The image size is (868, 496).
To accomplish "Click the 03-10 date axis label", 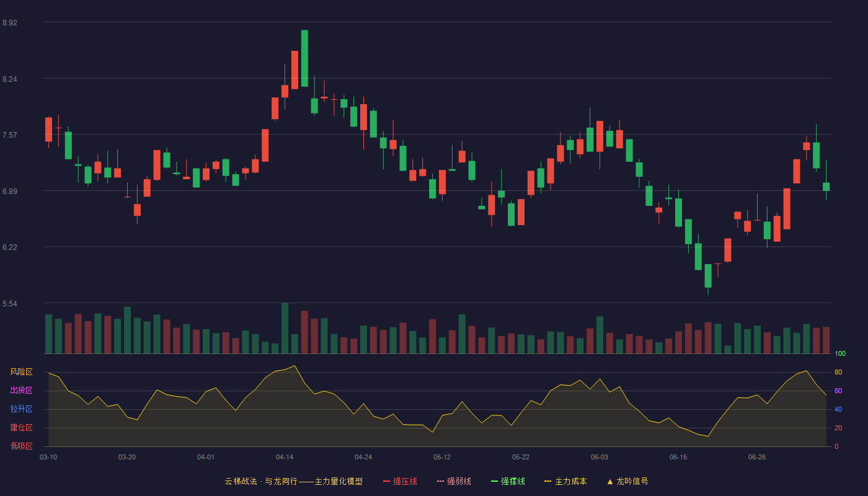I will click(x=48, y=457).
